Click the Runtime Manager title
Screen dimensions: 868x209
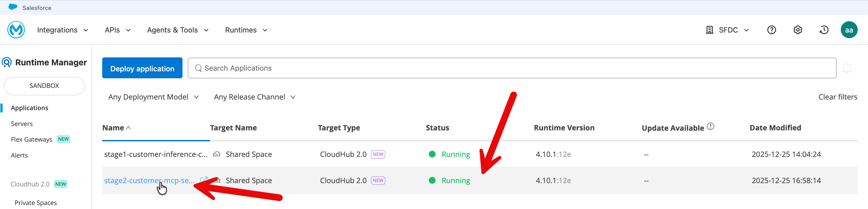click(x=51, y=62)
